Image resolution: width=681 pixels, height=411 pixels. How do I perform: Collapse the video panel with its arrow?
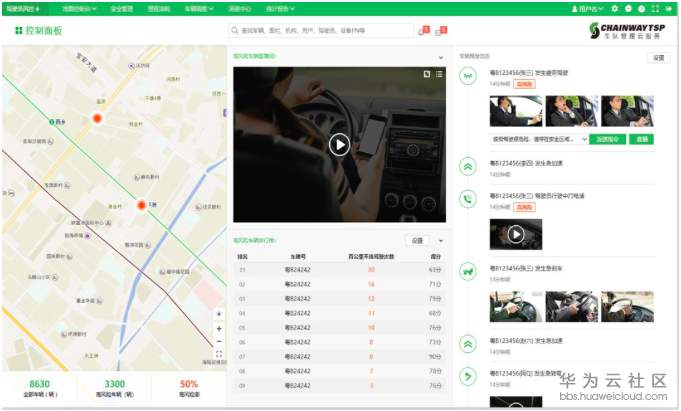coord(441,57)
